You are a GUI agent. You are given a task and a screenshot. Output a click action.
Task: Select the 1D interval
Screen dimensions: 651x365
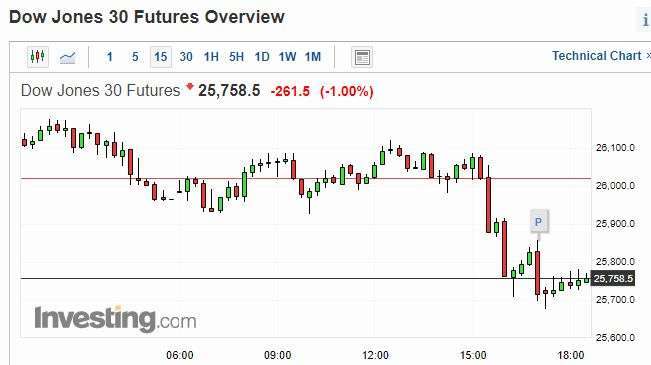pos(262,57)
